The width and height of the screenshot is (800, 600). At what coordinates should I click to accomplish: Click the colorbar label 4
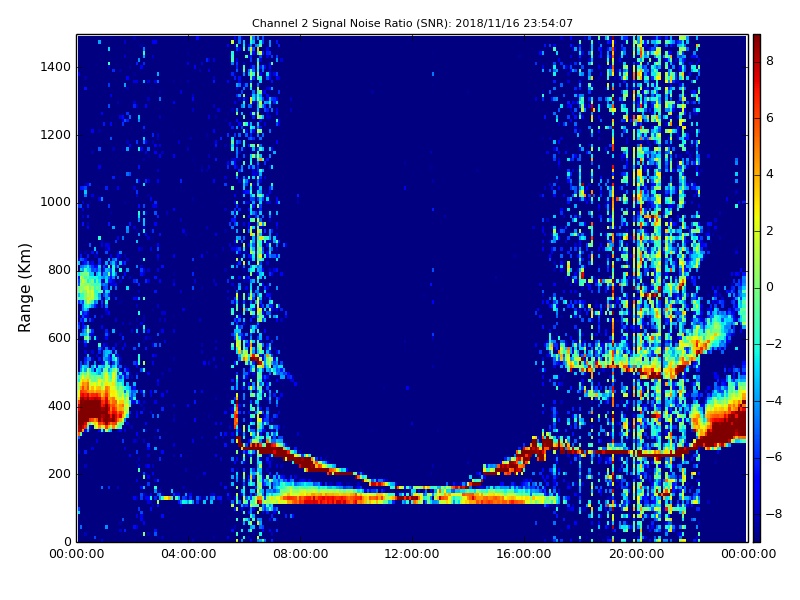pyautogui.click(x=770, y=174)
